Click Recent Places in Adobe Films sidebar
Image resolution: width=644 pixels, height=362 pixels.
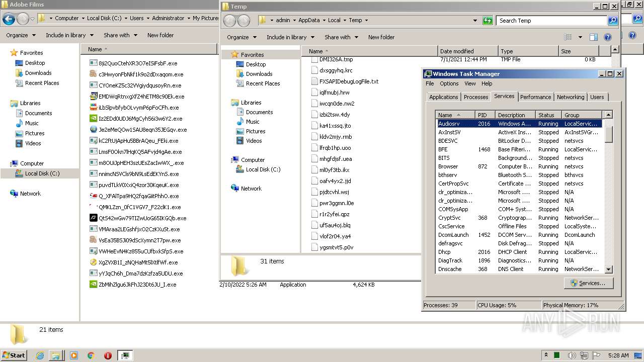pos(42,83)
